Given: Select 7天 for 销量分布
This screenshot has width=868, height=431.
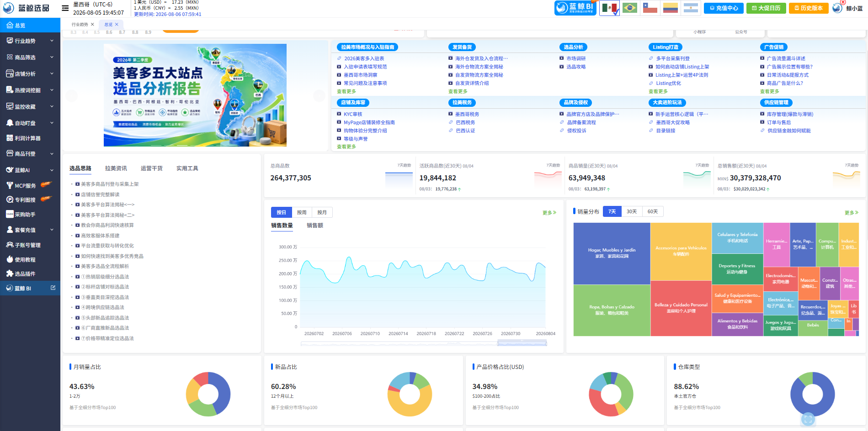Looking at the screenshot, I should click(612, 211).
